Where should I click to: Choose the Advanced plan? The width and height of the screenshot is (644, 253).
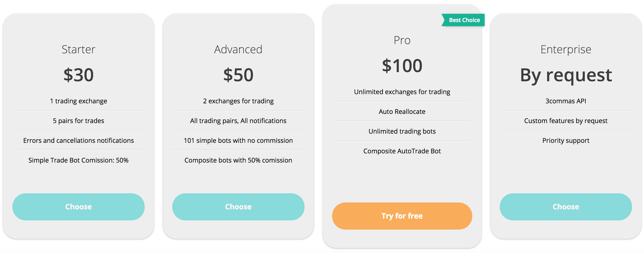coord(238,206)
